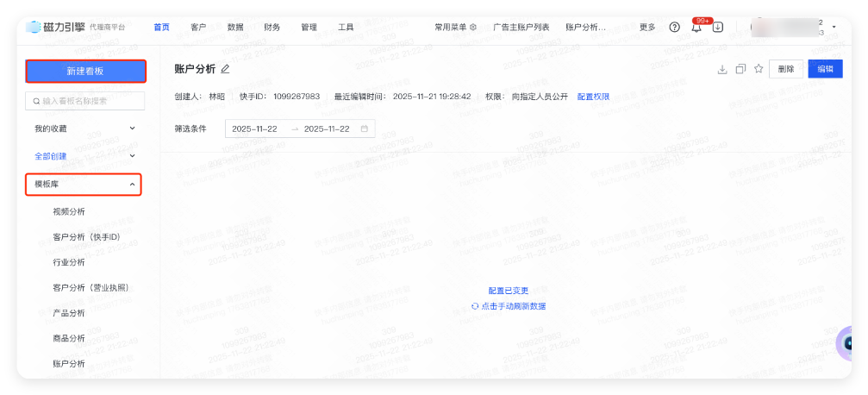Select the 账户分析 template in the sidebar
This screenshot has height=395, width=868.
69,364
